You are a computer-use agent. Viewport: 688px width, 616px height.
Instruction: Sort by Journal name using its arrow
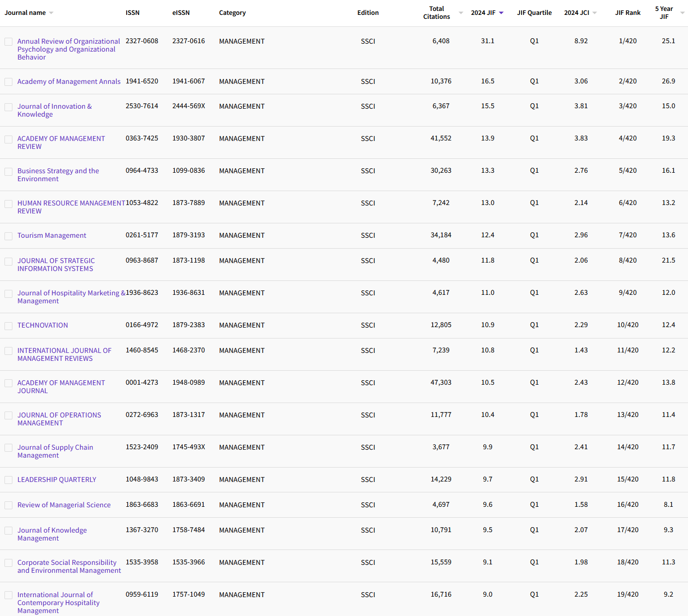click(x=51, y=13)
